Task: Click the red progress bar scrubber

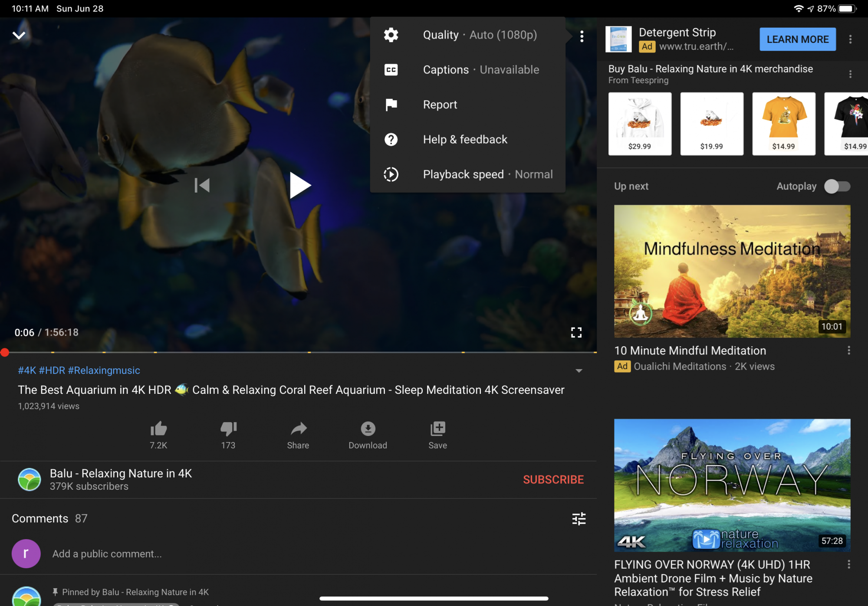Action: (x=5, y=352)
